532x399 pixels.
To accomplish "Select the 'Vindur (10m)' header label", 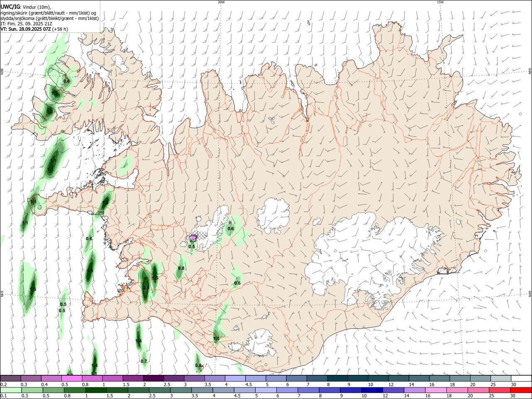I will click(x=37, y=7).
